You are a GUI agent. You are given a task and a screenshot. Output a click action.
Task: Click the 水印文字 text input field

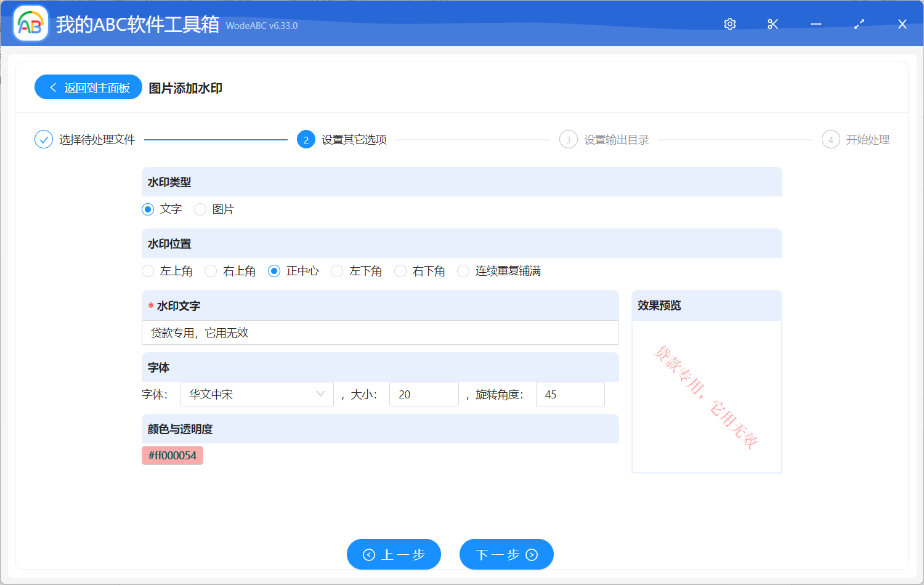click(380, 333)
